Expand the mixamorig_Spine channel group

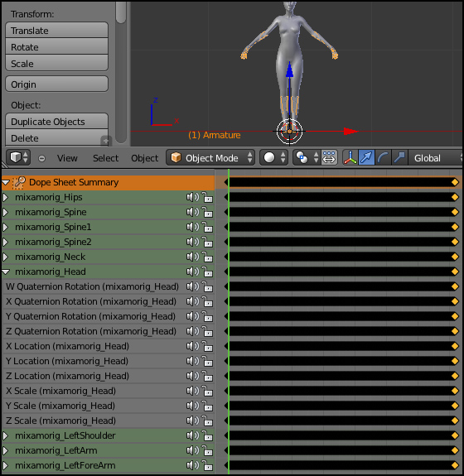click(5, 212)
